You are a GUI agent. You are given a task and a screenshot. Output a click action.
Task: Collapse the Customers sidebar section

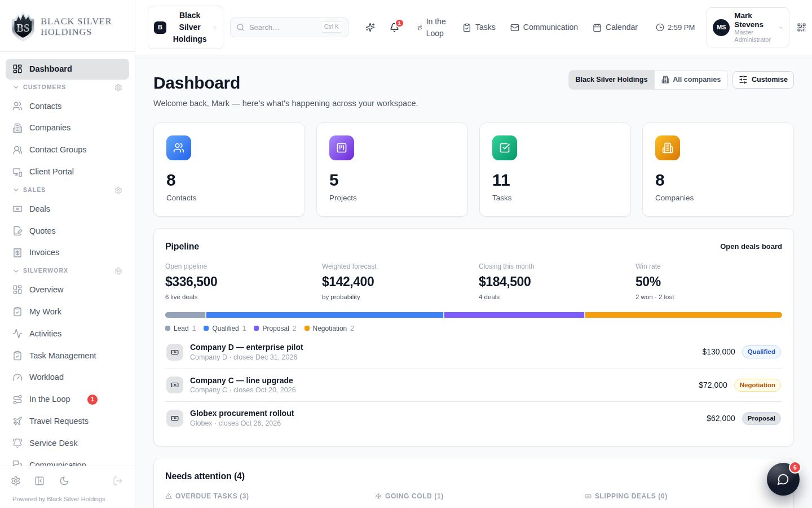click(x=39, y=87)
